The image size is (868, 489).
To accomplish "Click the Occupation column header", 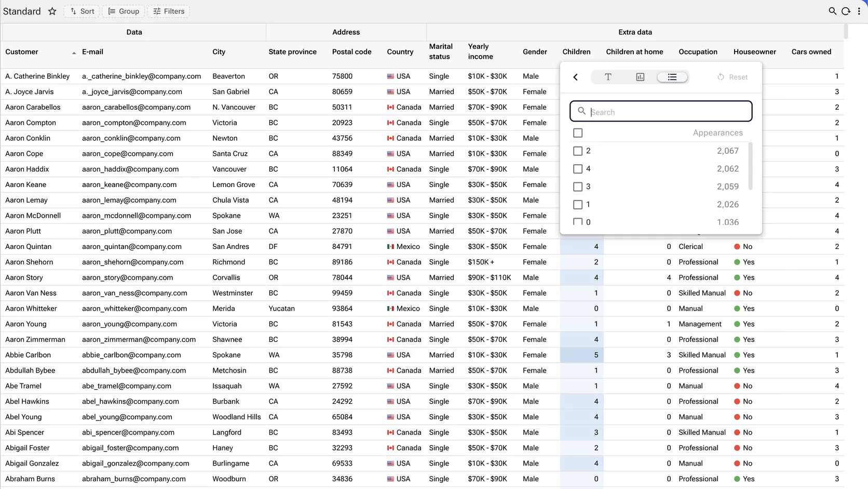I will (698, 52).
